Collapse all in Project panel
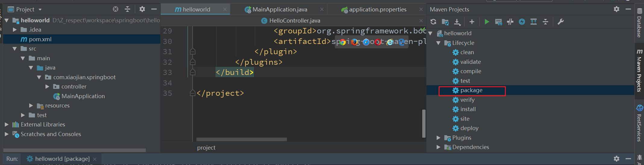644x165 pixels. tap(127, 9)
